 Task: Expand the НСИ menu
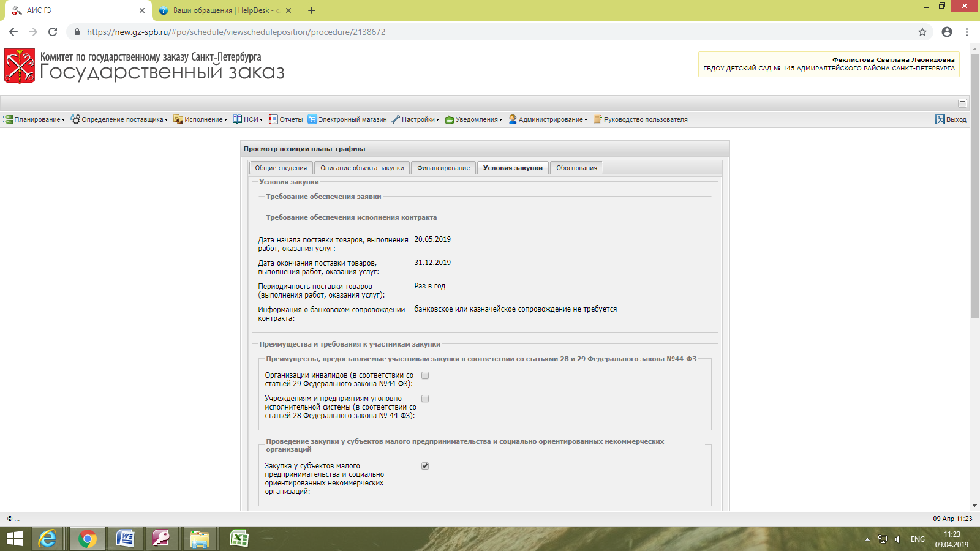pos(247,119)
